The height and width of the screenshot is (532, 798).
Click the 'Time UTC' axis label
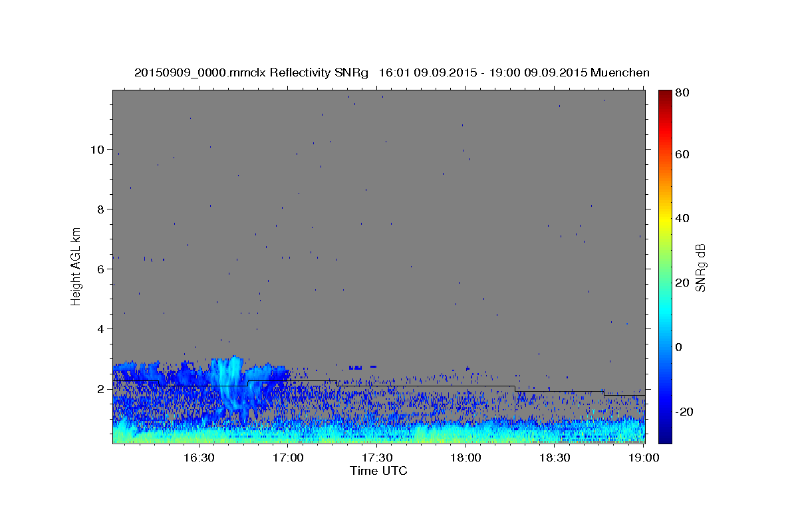coord(378,471)
